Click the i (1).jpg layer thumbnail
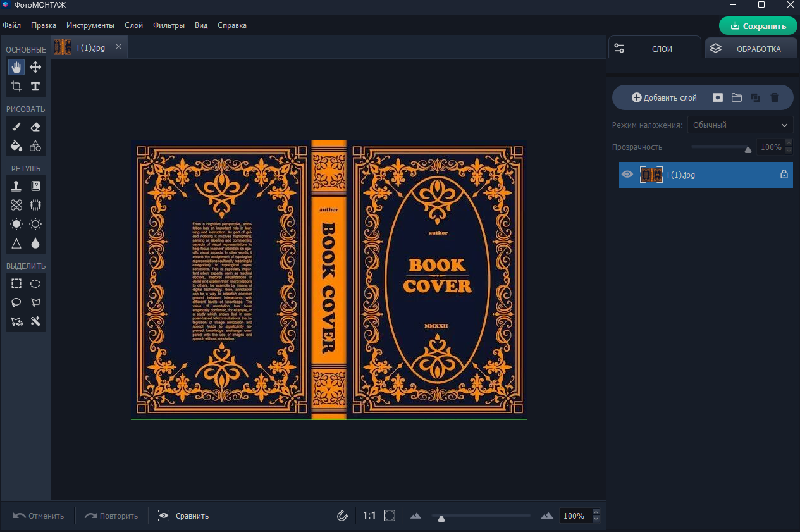 point(651,175)
